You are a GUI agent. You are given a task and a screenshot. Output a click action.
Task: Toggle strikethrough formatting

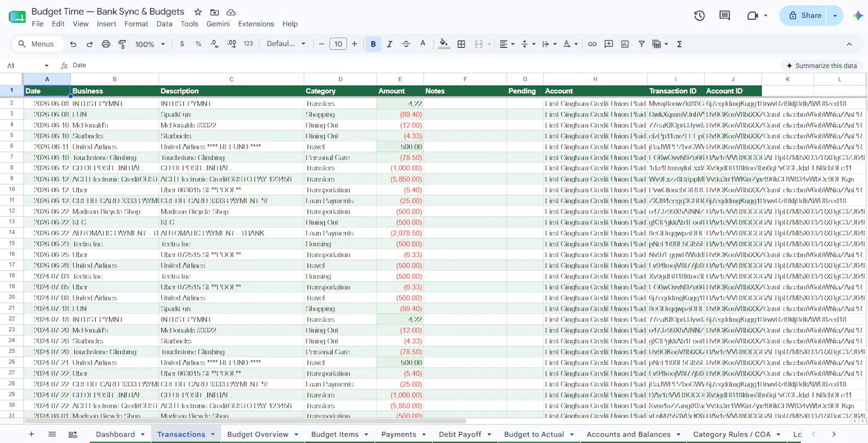pos(406,44)
